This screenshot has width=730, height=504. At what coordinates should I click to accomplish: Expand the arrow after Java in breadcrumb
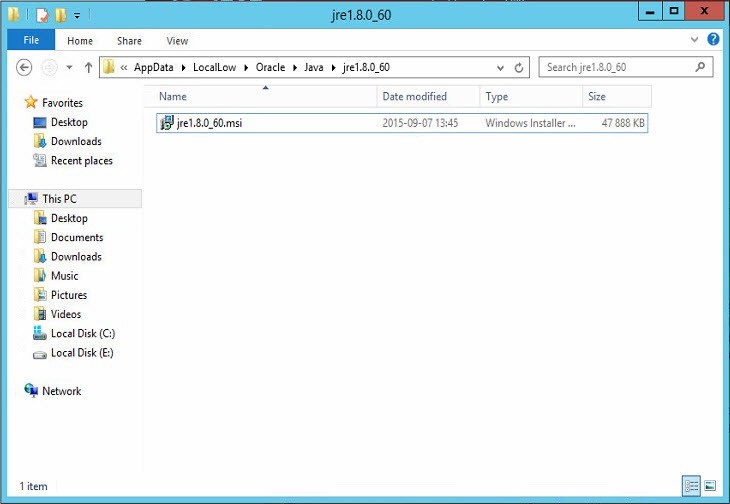(333, 68)
